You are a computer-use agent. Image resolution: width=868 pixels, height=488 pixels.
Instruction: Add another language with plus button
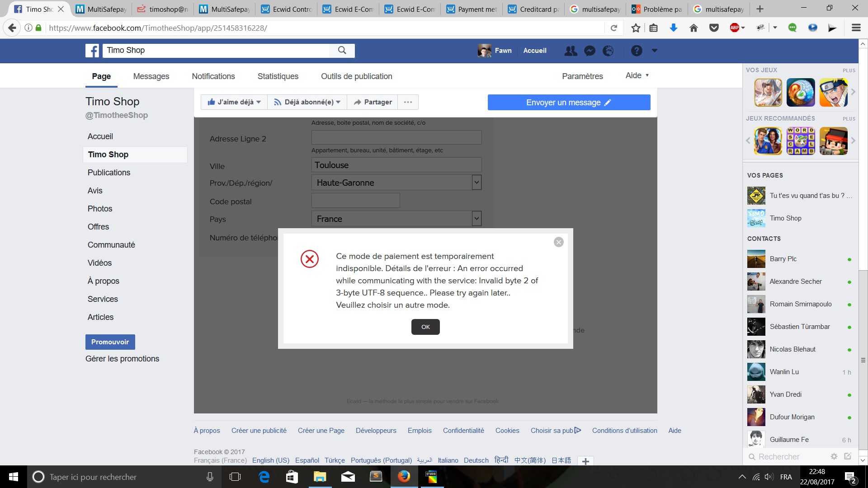point(585,461)
